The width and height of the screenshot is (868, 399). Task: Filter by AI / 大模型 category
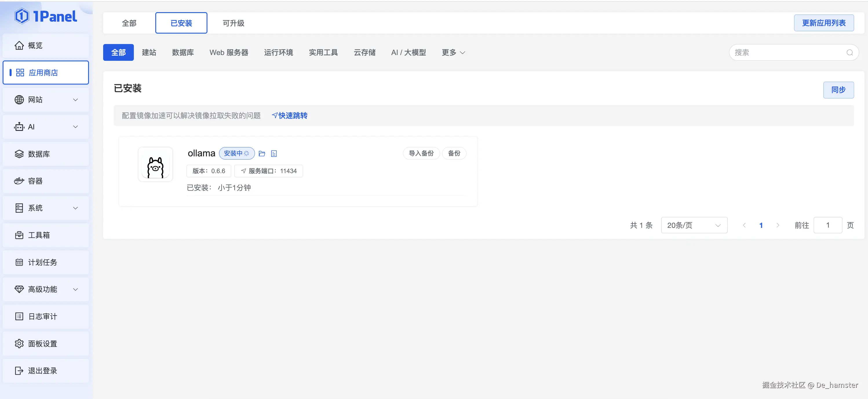(x=409, y=52)
